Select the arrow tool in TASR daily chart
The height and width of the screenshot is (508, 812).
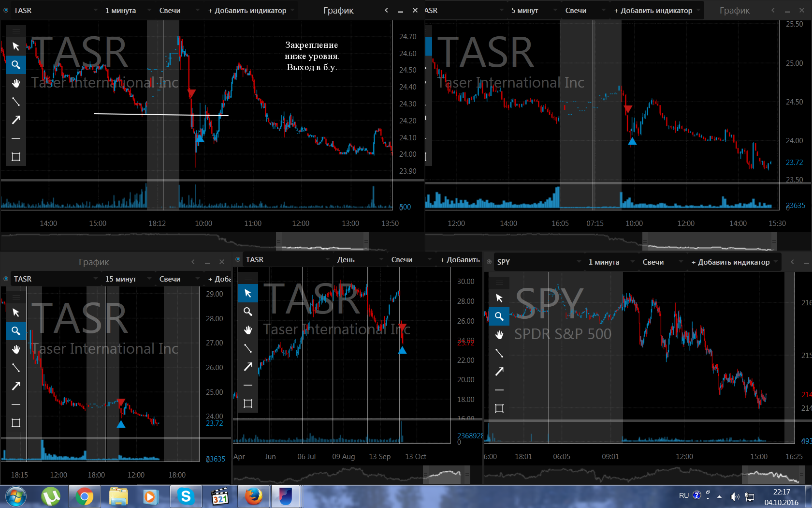point(248,367)
